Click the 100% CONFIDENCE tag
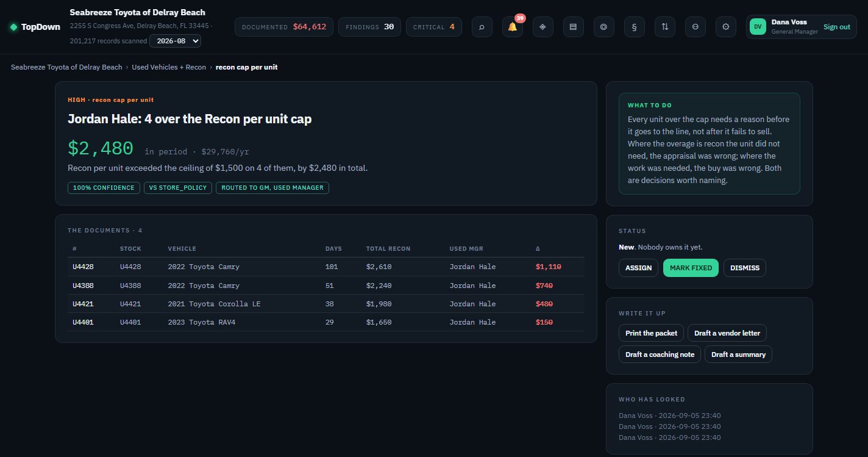 coord(104,188)
